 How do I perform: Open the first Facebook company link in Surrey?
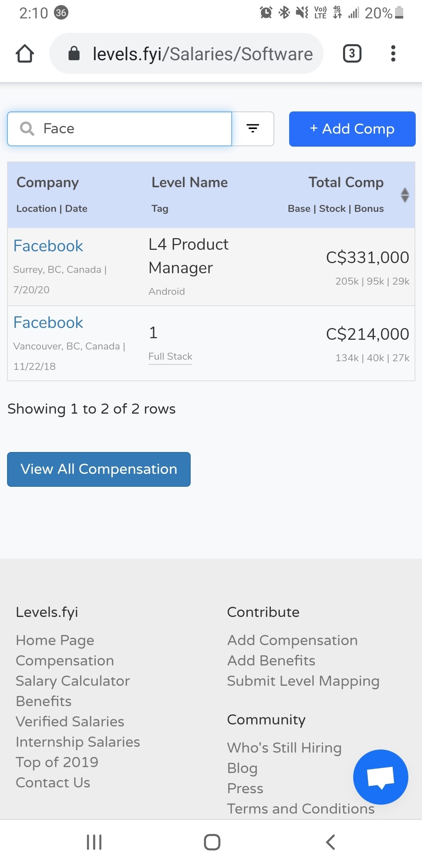(x=48, y=246)
